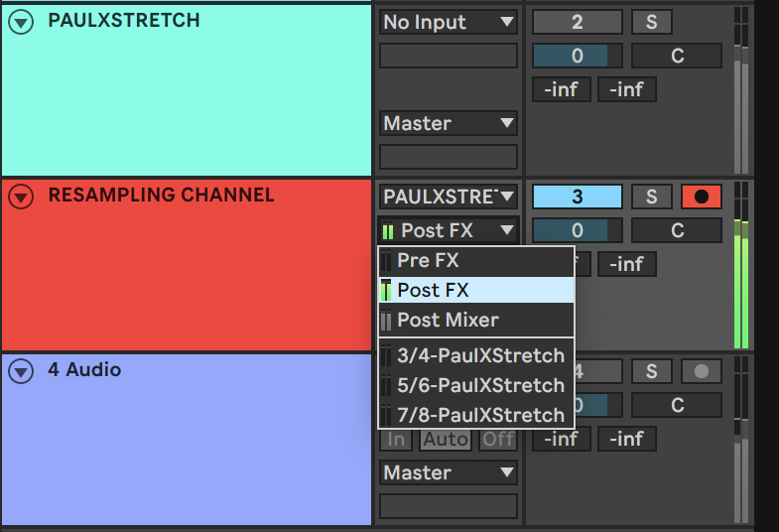Select 3/4-PaulXStretch input channel
This screenshot has height=532, width=779.
coord(476,355)
